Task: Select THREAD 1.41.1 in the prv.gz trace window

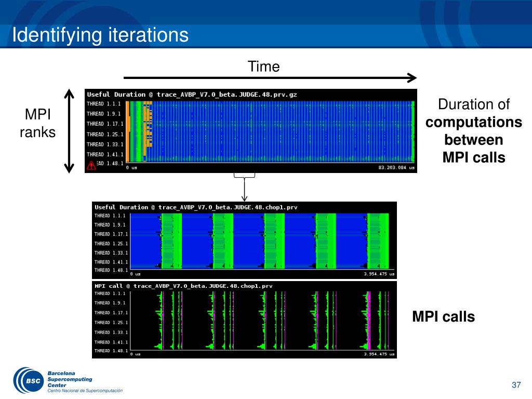Action: pyautogui.click(x=105, y=154)
